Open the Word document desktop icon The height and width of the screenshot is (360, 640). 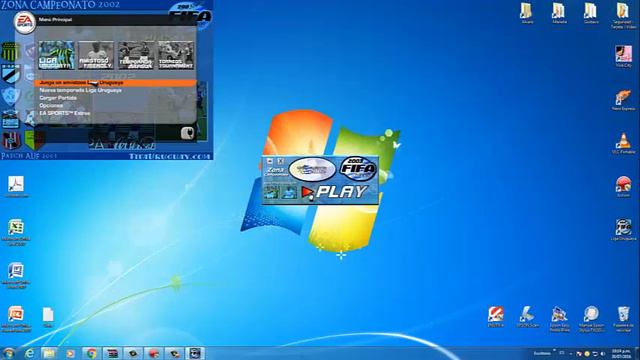coord(16,276)
